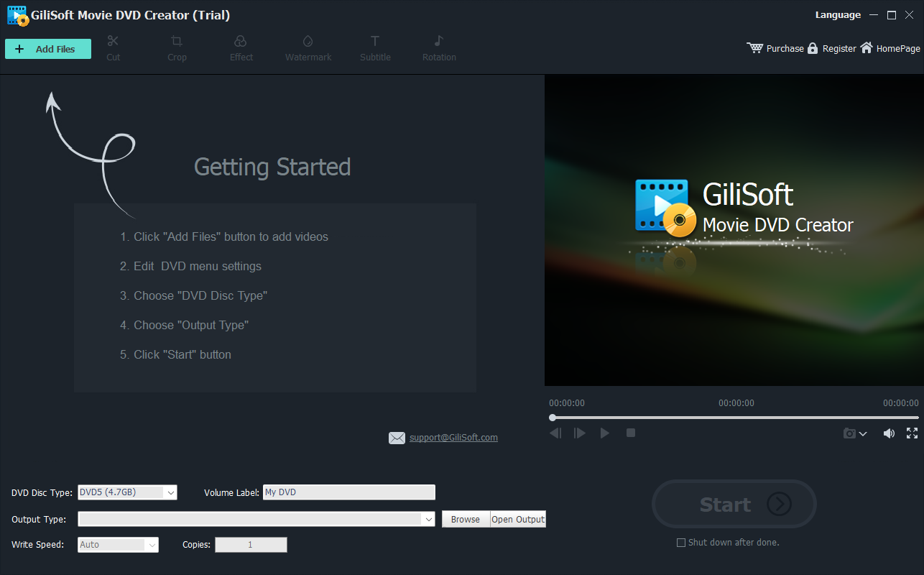Switch the preview to fullscreen
The width and height of the screenshot is (924, 575).
coord(912,433)
